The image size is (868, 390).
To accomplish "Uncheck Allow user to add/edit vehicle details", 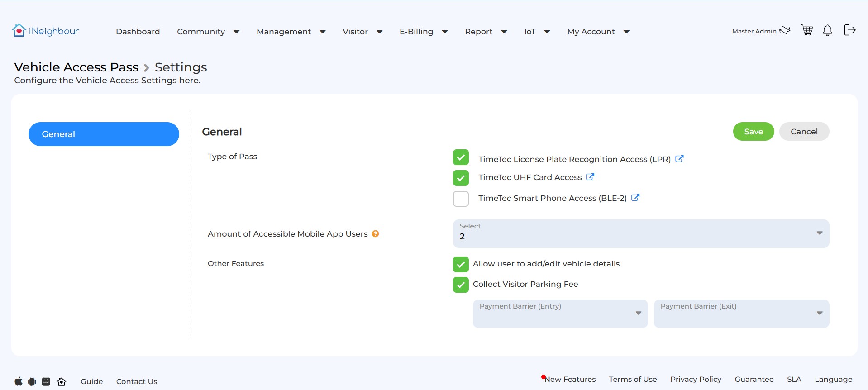I will click(x=461, y=264).
